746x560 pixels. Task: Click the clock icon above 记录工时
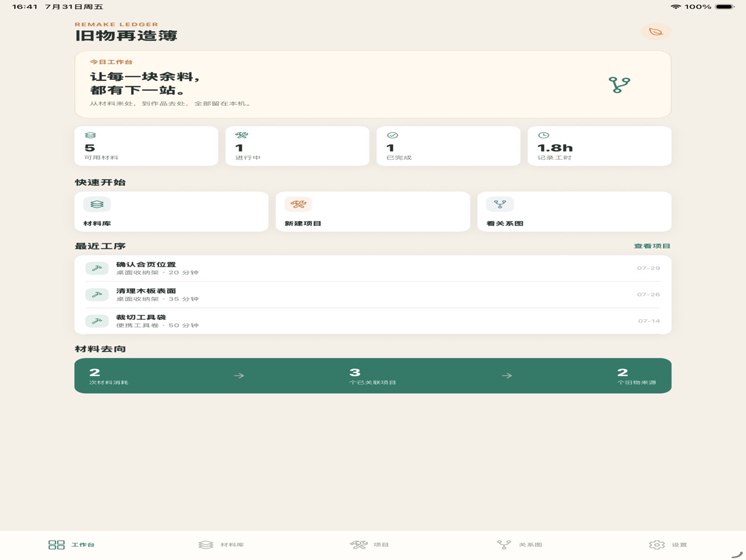(544, 135)
